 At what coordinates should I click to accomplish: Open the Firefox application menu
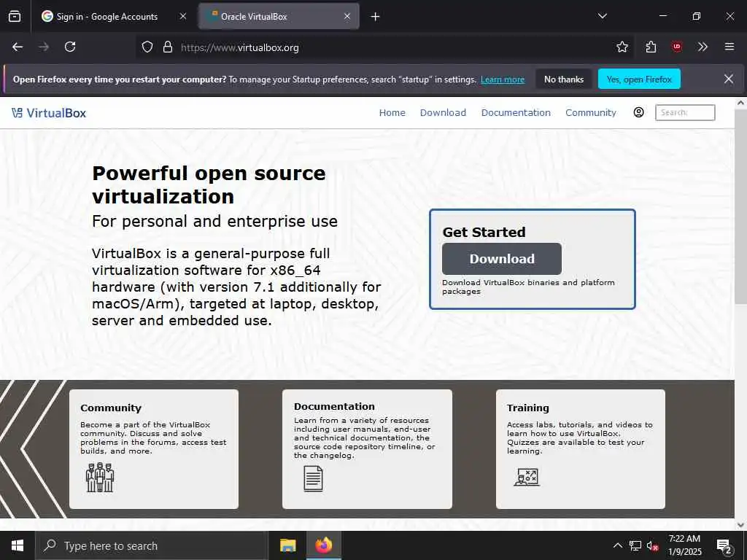(729, 47)
